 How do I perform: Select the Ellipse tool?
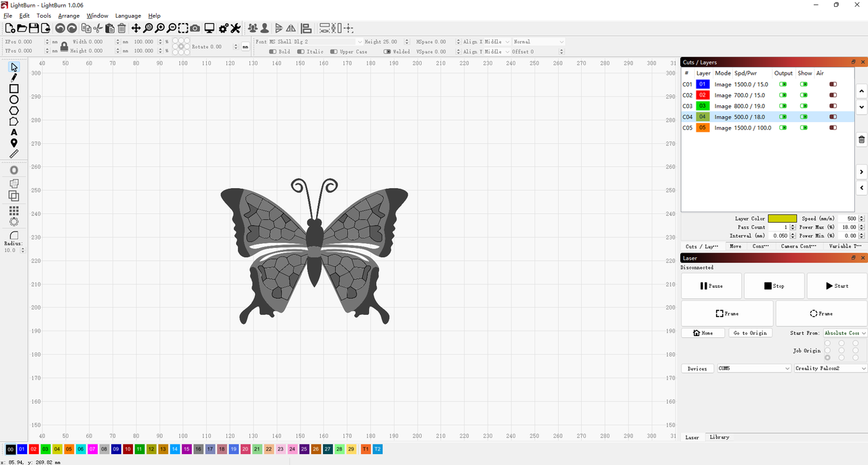(x=14, y=99)
